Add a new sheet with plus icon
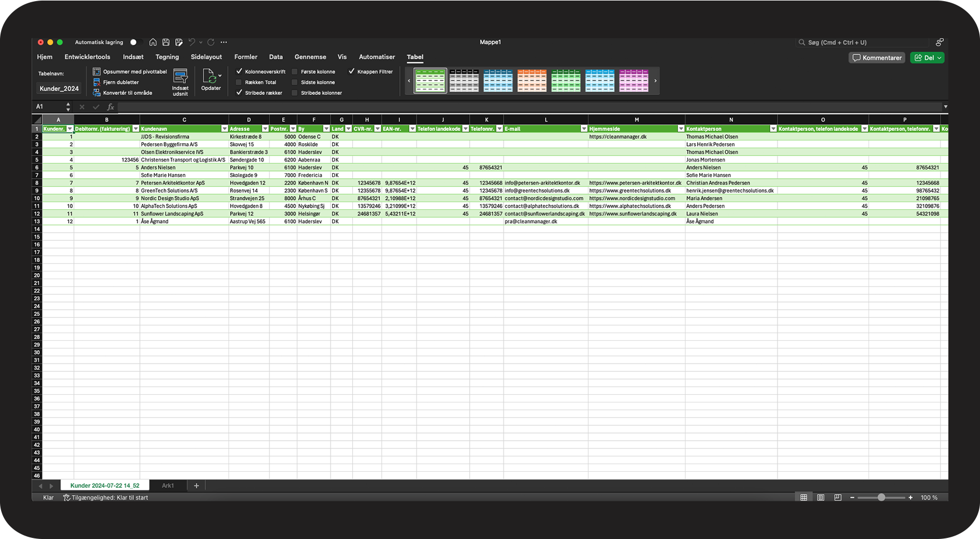 click(196, 486)
